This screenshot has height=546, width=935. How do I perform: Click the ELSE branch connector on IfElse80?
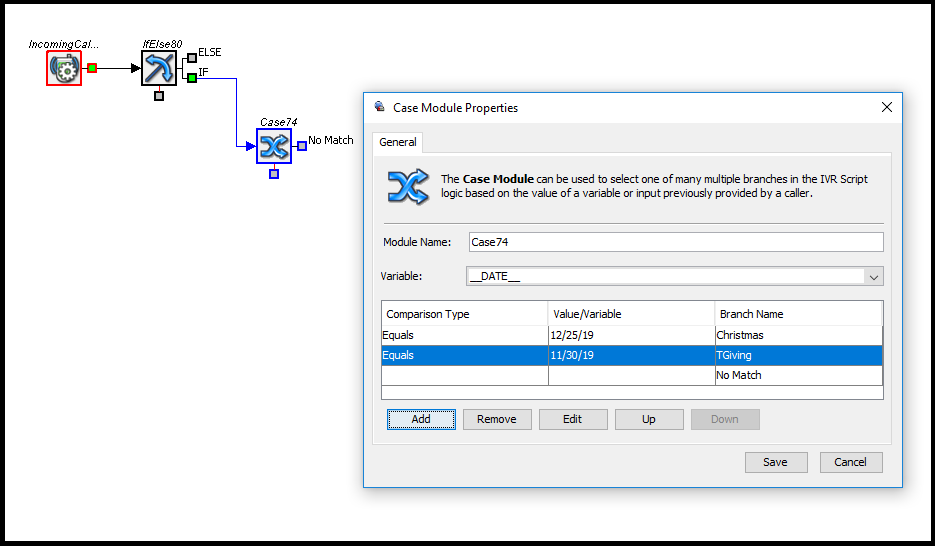click(x=191, y=58)
